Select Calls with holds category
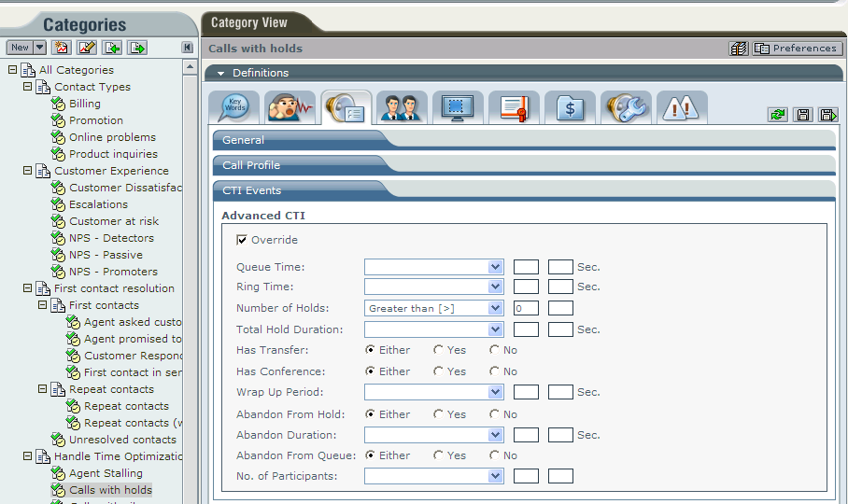The height and width of the screenshot is (504, 848). coord(110,490)
